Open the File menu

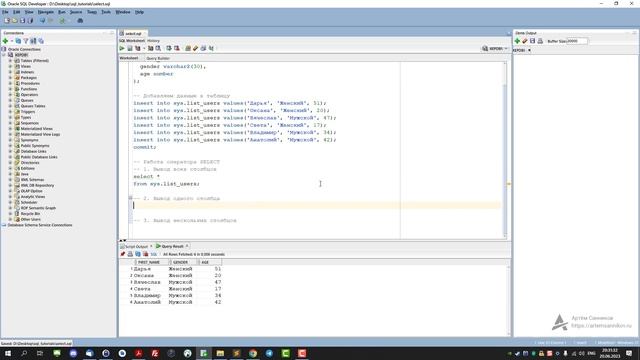5,12
